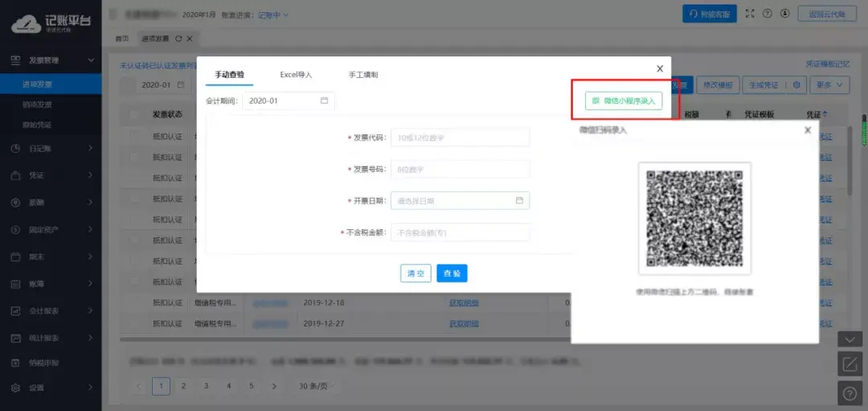
Task: Go to page 5 in pagination
Action: click(x=252, y=386)
